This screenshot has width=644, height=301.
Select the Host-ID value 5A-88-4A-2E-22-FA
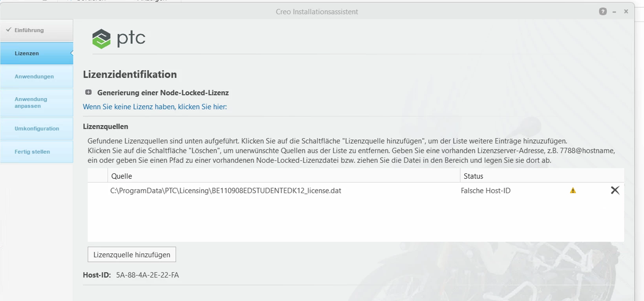(x=147, y=275)
